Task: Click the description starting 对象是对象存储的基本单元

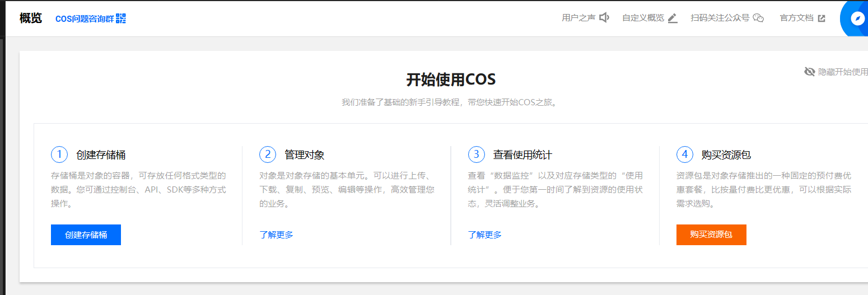Action: click(347, 189)
